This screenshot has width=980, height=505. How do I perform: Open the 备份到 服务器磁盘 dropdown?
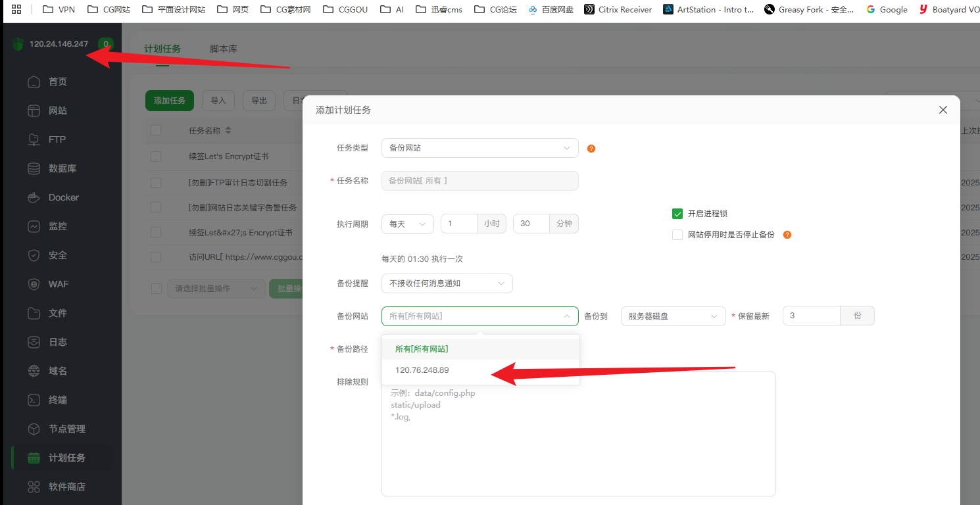pos(673,316)
